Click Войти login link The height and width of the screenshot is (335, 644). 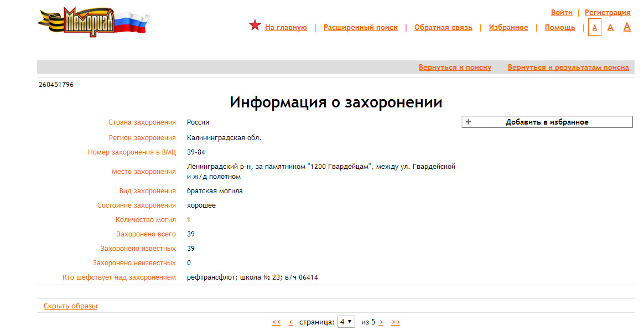562,12
